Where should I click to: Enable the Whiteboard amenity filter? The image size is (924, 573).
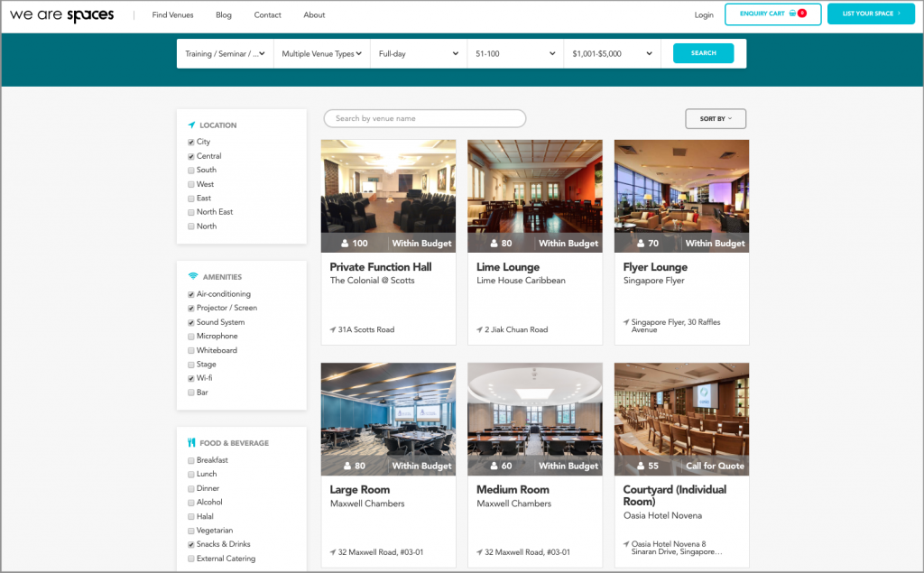(x=191, y=351)
